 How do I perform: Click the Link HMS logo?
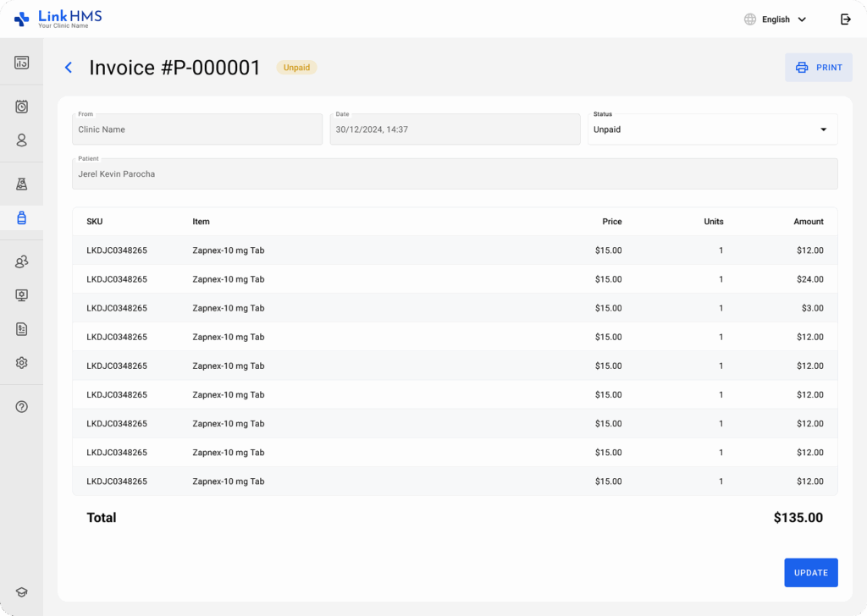click(58, 19)
